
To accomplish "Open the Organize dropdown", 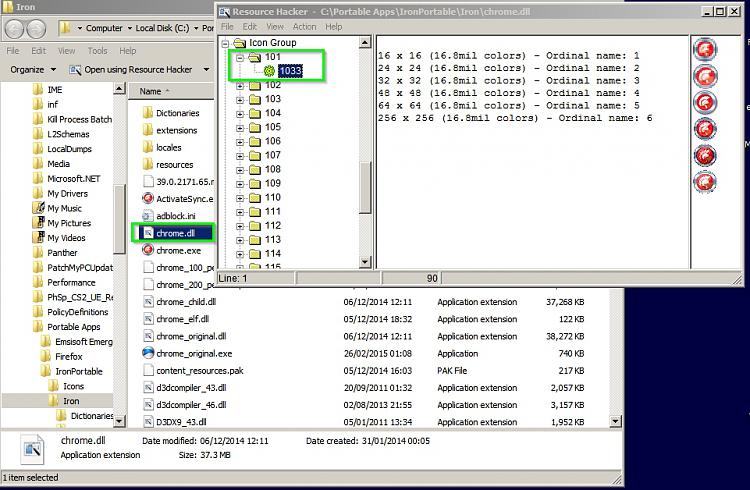I will [x=33, y=70].
